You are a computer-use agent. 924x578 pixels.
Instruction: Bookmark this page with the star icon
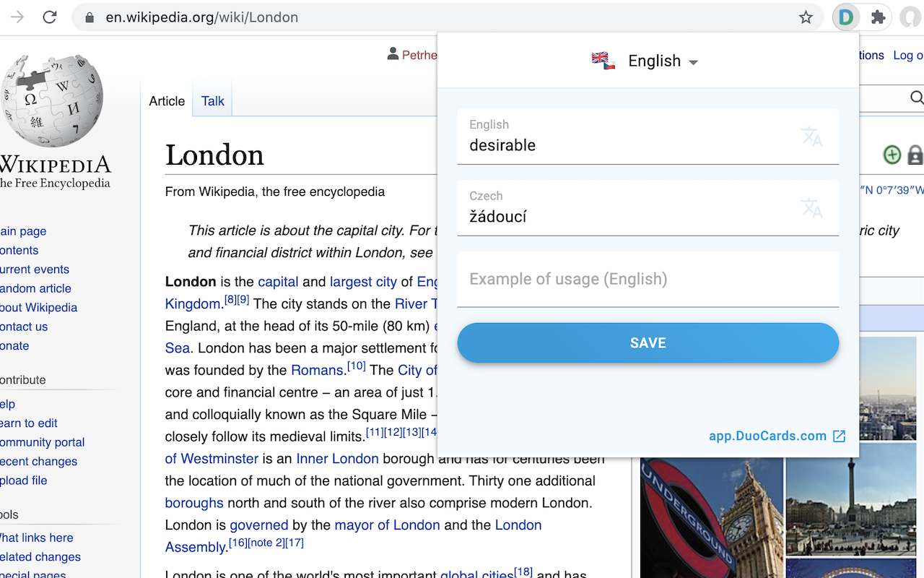pyautogui.click(x=806, y=17)
